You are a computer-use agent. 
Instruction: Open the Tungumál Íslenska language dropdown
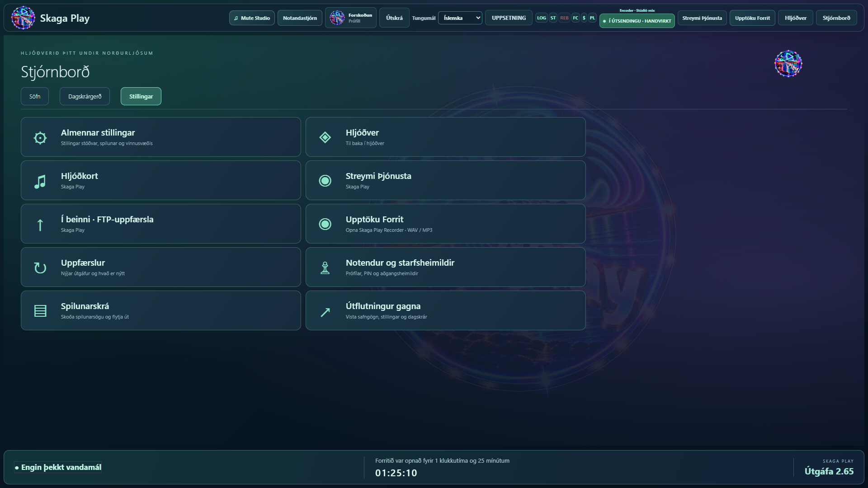coord(460,18)
